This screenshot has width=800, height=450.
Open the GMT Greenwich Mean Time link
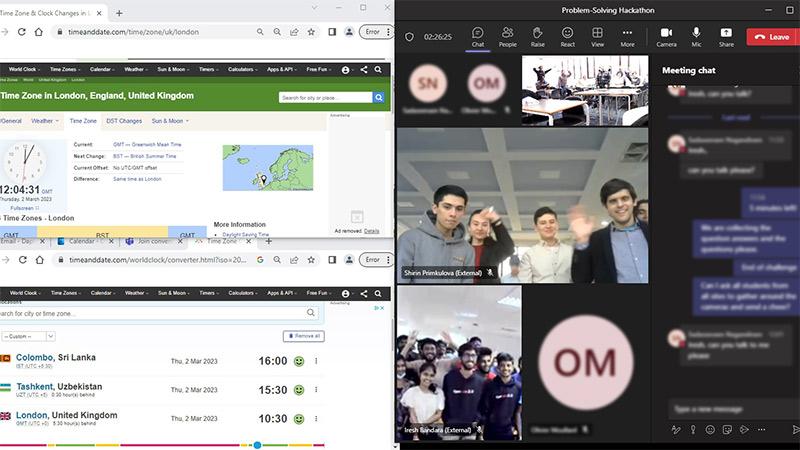point(147,144)
